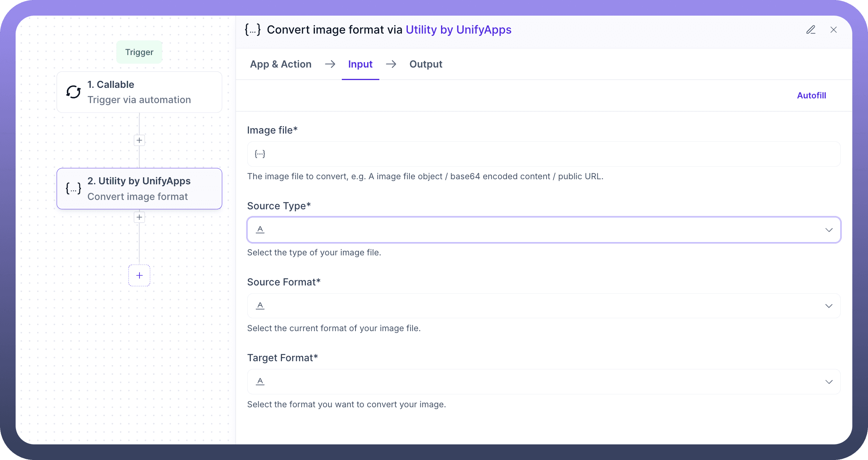Expand the Source Type dropdown chevron
Image resolution: width=868 pixels, height=460 pixels.
click(x=829, y=230)
